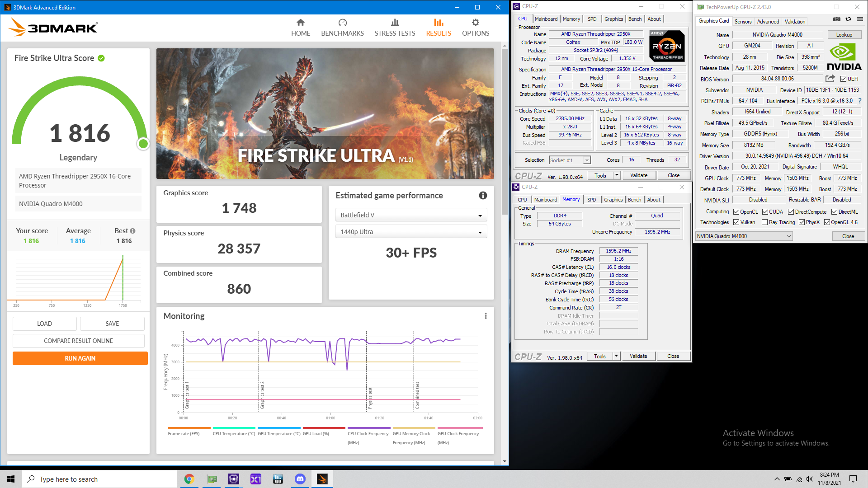The height and width of the screenshot is (488, 868).
Task: Open the notification center icon
Action: (853, 479)
